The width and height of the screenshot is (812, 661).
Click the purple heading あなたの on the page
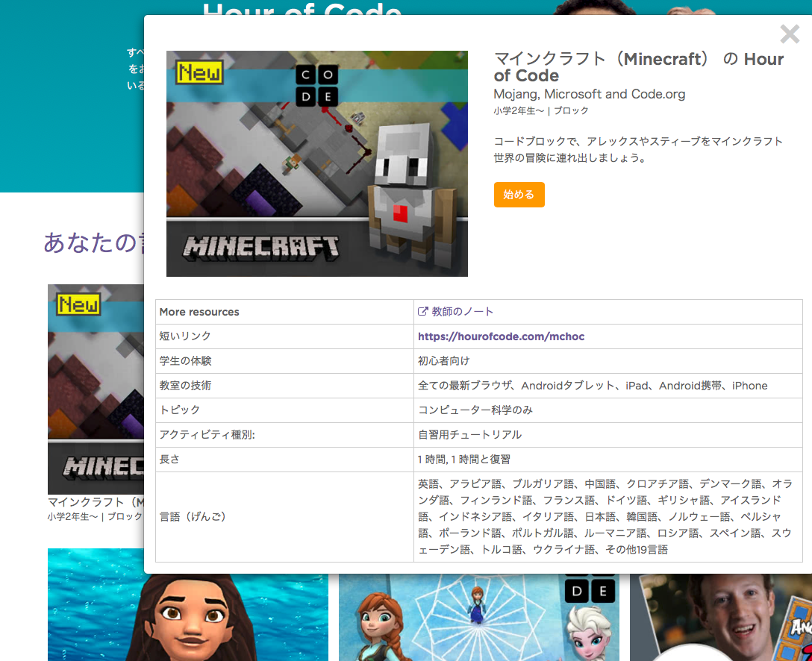pos(93,242)
